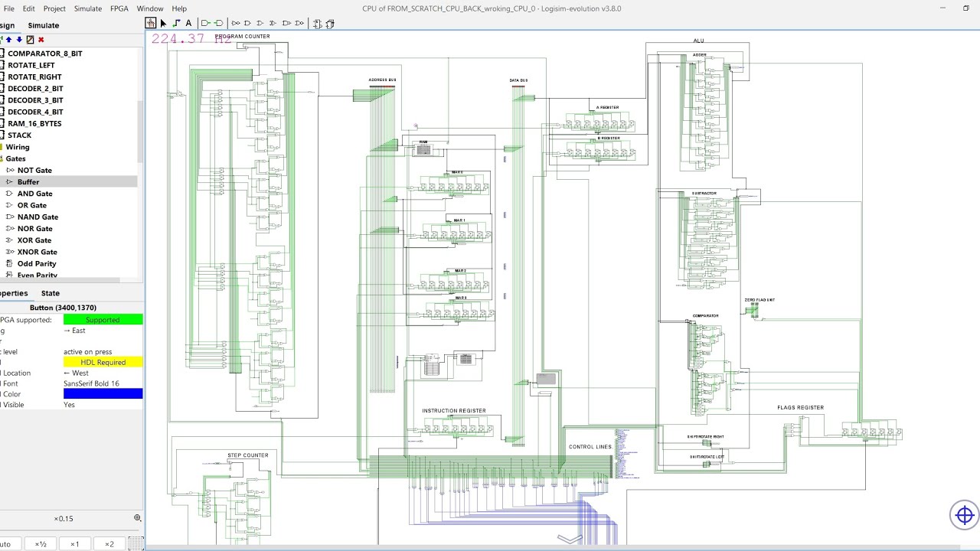
Task: Select DECODER_2_BIT circuit in tree
Action: tap(35, 89)
